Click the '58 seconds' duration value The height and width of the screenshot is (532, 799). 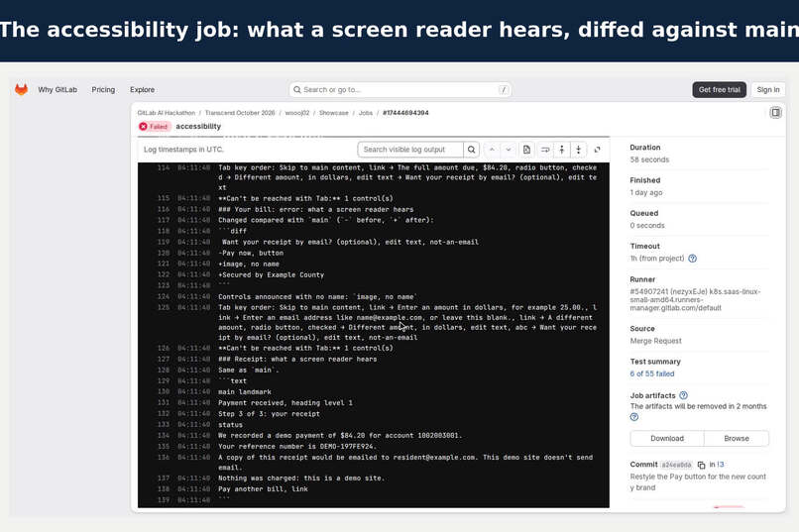tap(649, 160)
